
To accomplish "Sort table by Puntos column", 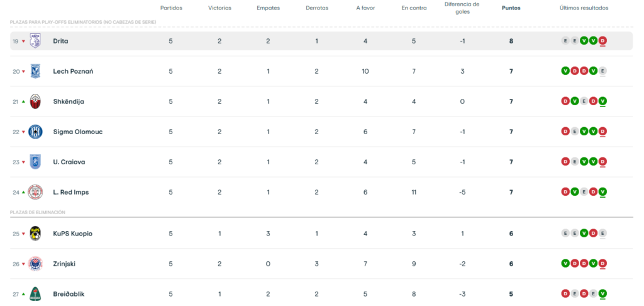I will [x=511, y=8].
